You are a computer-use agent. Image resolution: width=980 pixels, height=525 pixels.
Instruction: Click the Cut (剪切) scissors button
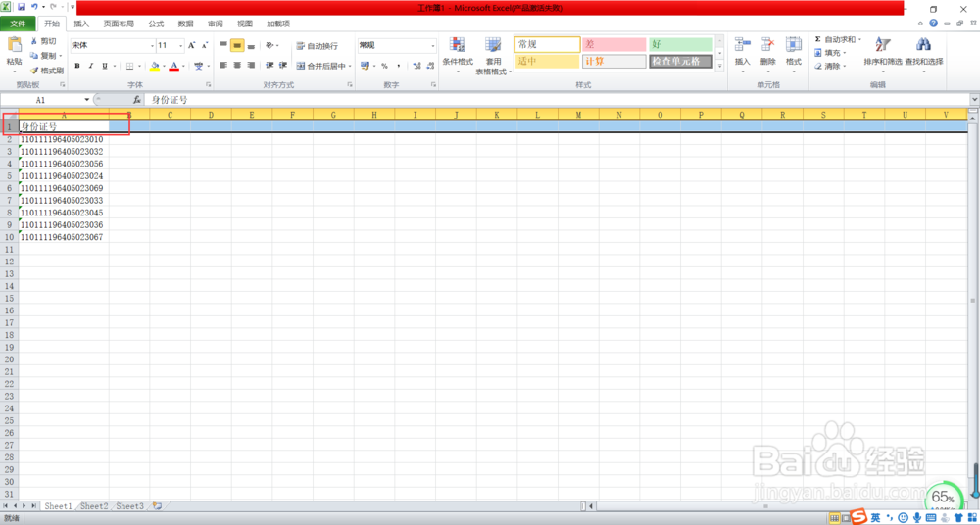(x=43, y=41)
